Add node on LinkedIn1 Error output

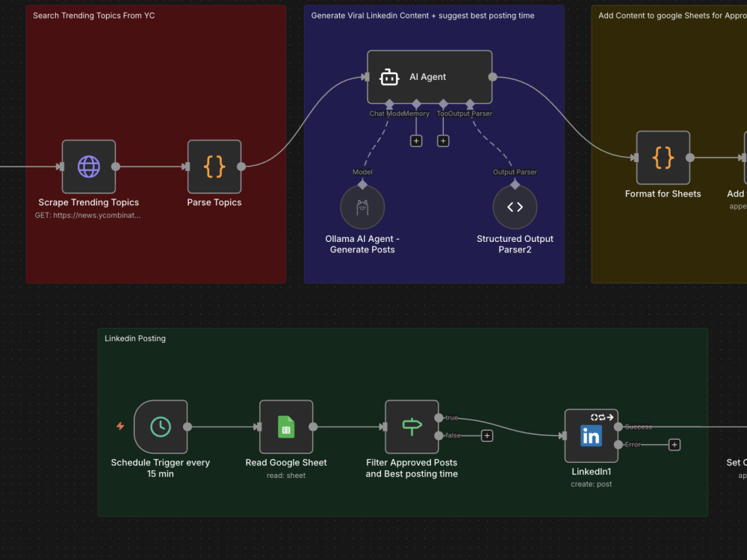coord(674,445)
